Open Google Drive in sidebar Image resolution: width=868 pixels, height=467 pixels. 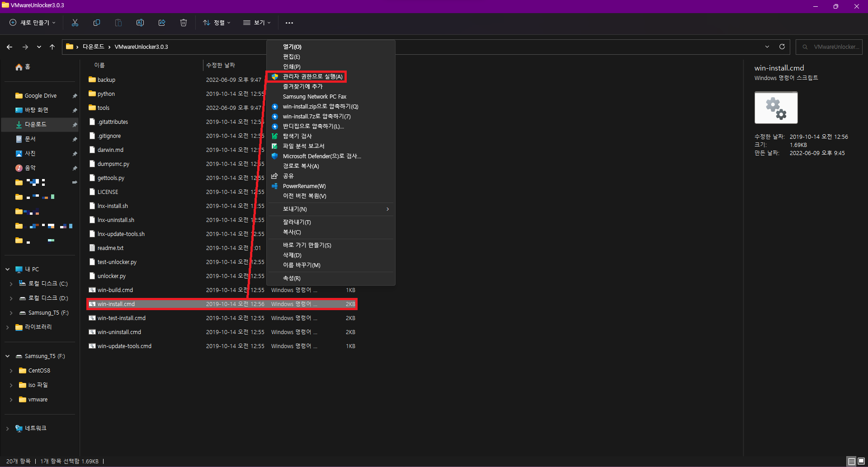[40, 96]
